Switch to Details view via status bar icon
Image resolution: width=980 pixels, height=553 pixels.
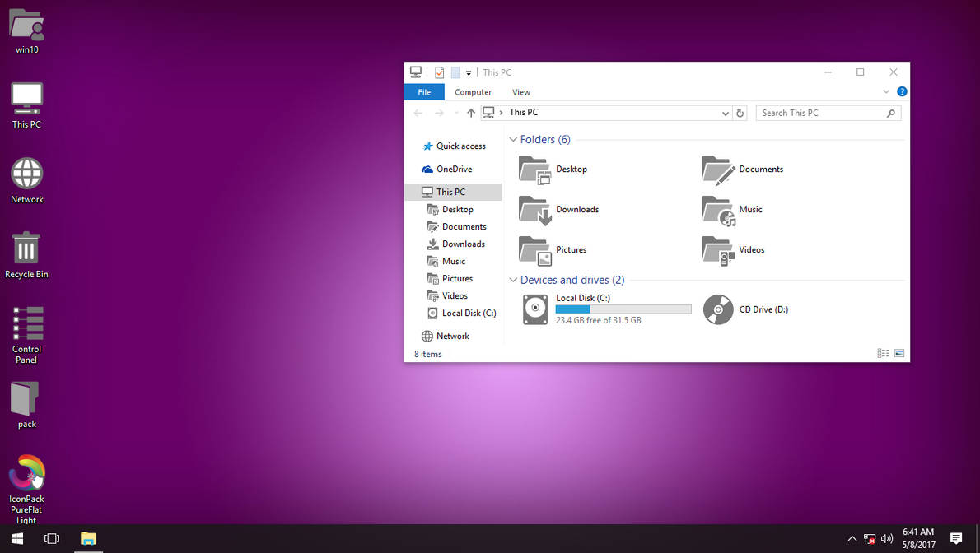point(882,353)
